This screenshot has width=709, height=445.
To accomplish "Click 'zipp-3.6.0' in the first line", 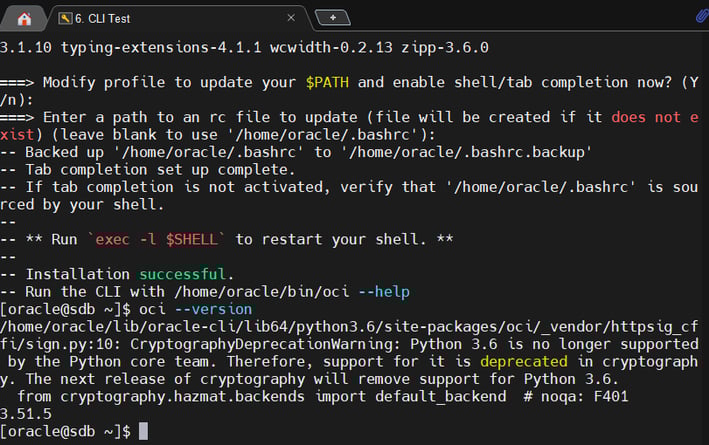I will pyautogui.click(x=445, y=47).
